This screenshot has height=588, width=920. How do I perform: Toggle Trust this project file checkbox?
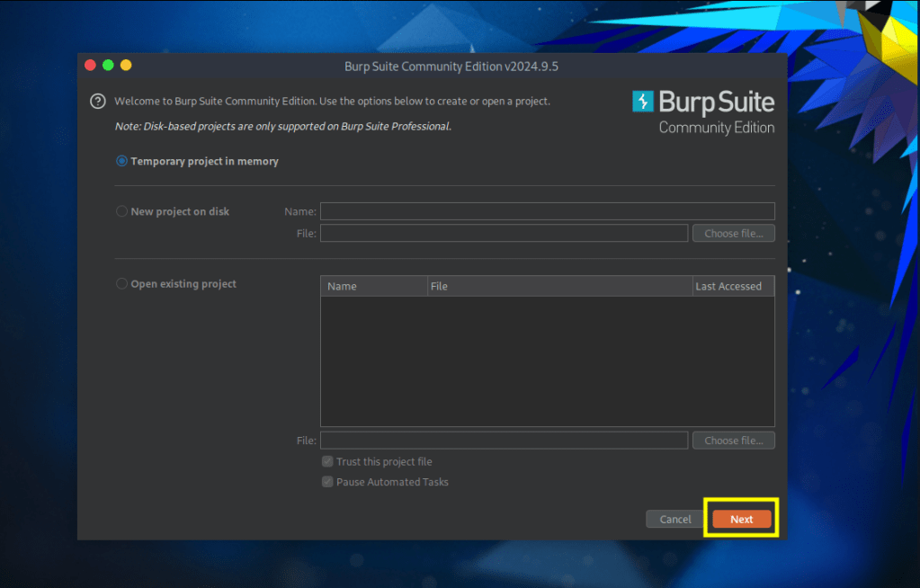click(327, 462)
